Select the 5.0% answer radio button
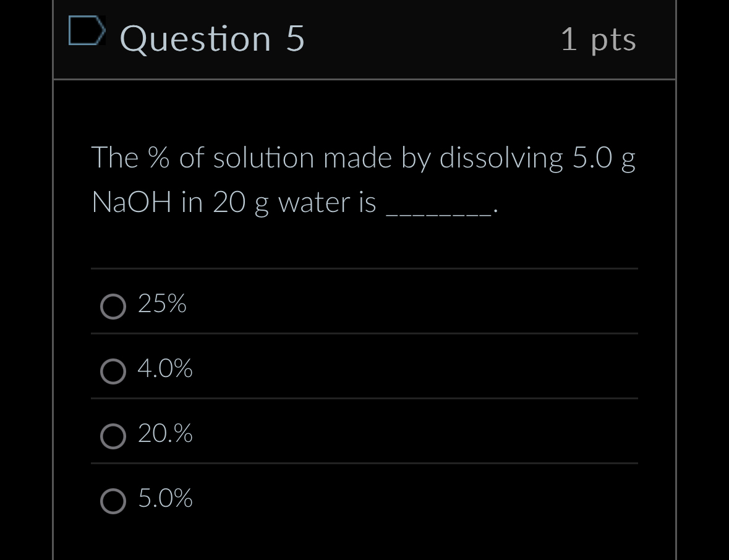729x560 pixels. click(113, 501)
